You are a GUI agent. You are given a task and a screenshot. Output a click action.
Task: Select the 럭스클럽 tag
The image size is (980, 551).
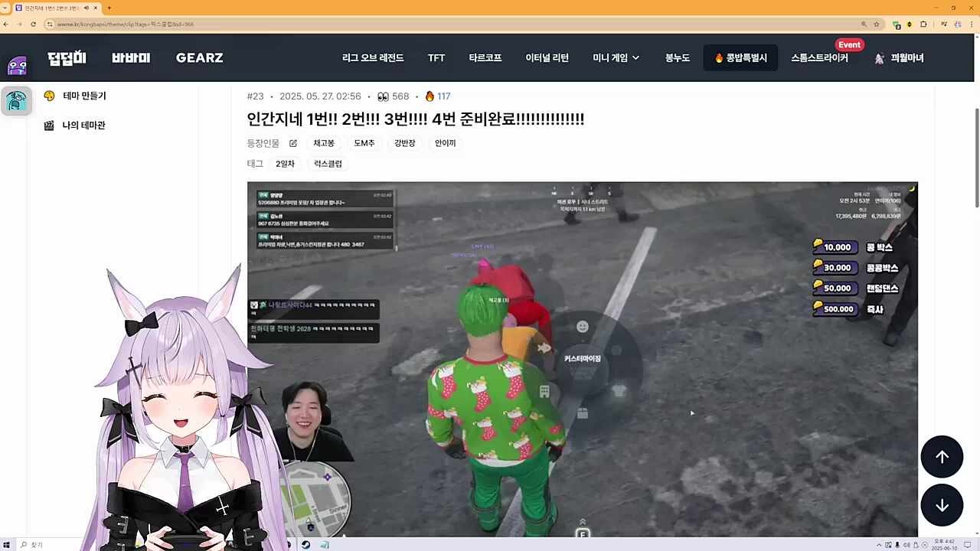point(328,164)
